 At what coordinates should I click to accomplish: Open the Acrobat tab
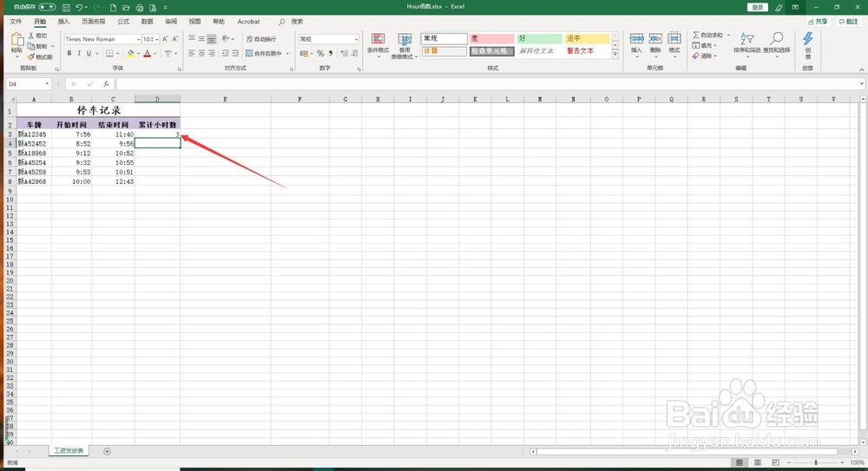[248, 22]
